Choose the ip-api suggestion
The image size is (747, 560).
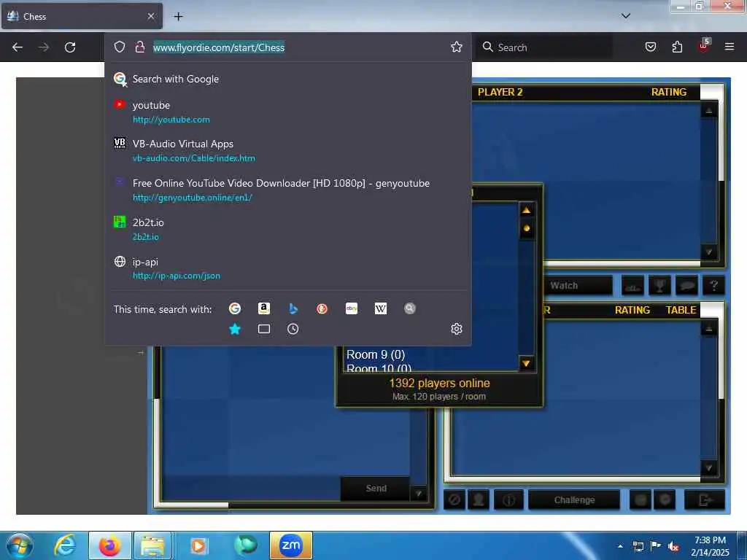287,268
